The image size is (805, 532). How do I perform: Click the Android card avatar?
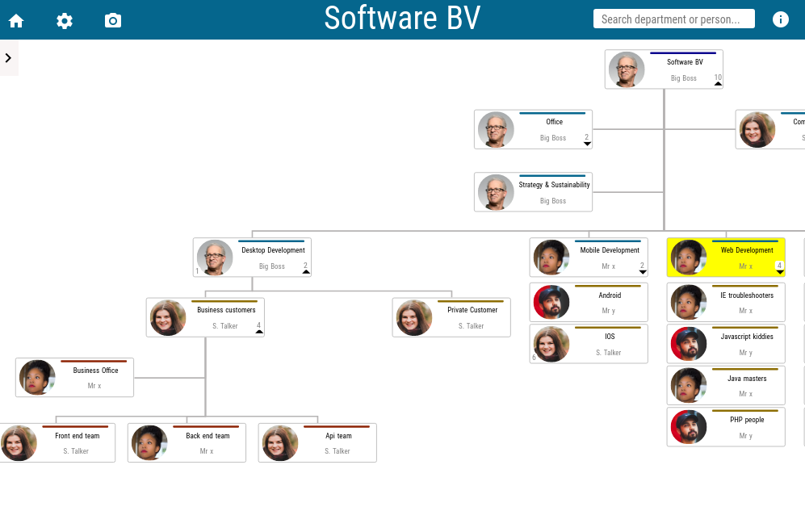point(551,303)
